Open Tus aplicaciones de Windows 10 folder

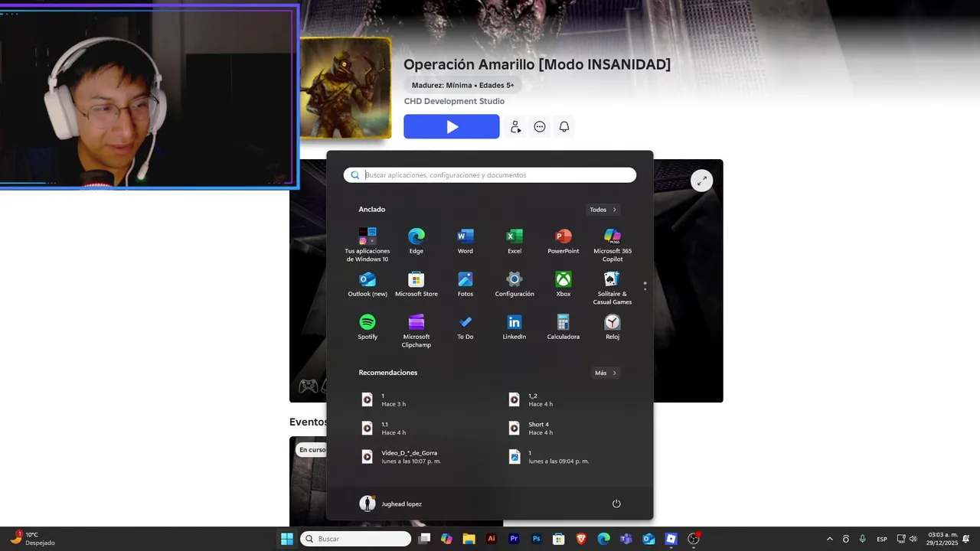click(x=367, y=245)
